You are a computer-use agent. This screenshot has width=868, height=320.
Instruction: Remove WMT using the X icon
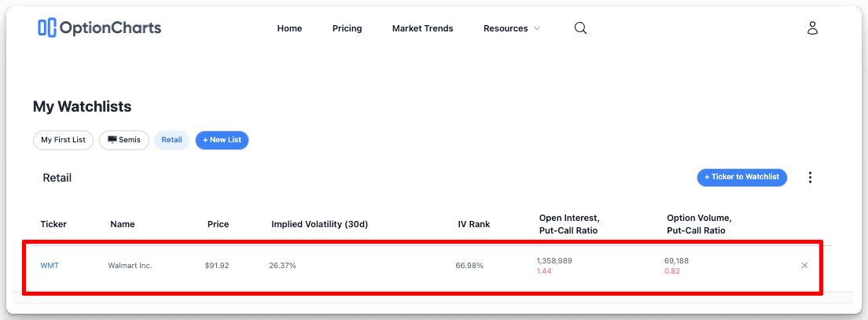point(804,266)
